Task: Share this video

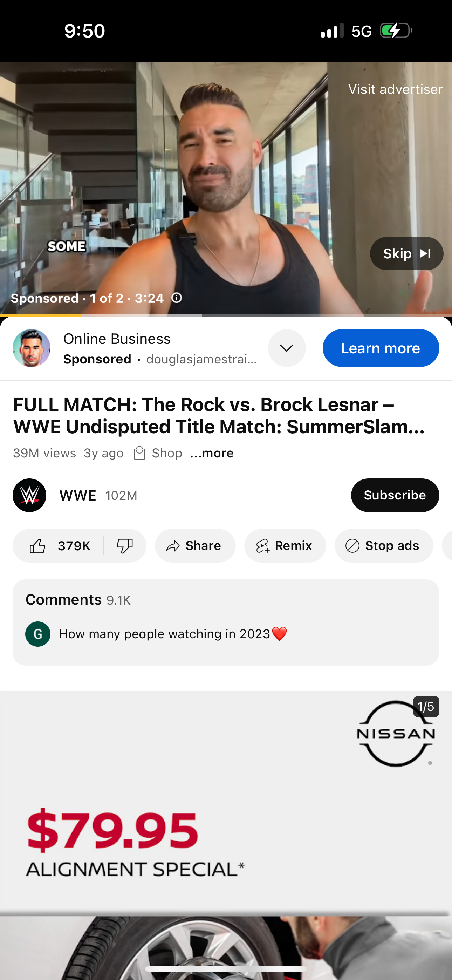Action: 195,546
